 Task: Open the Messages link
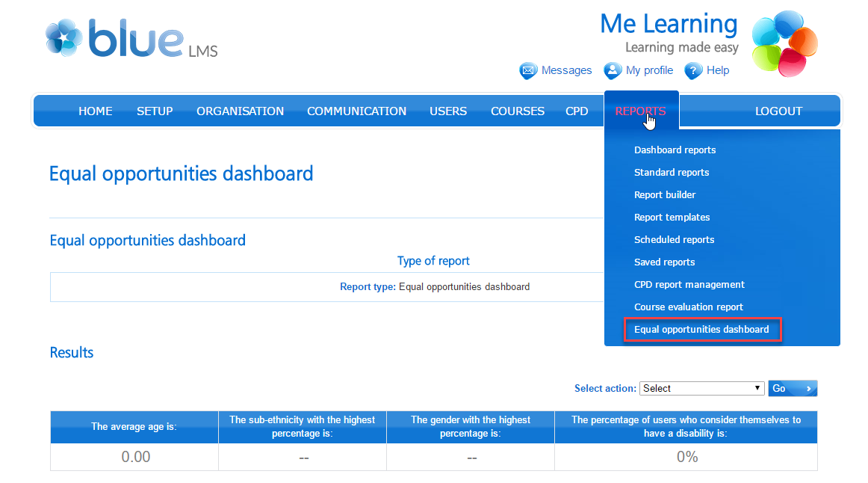(566, 70)
